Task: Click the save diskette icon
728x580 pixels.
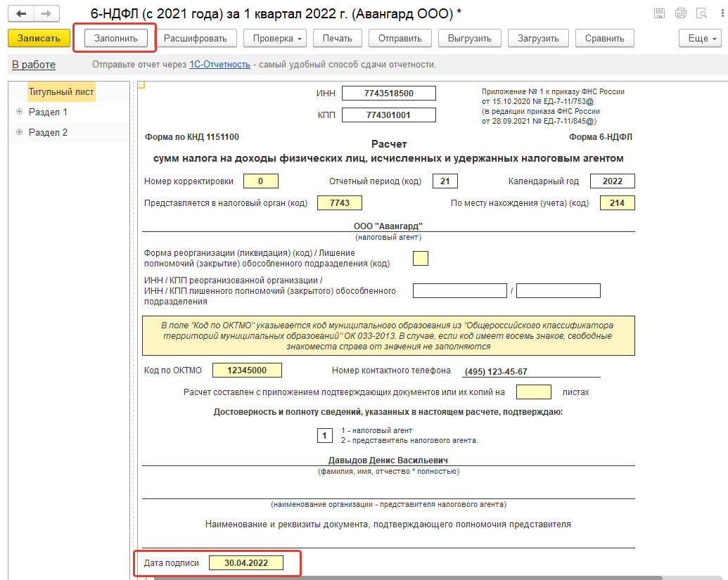Action: click(x=659, y=13)
